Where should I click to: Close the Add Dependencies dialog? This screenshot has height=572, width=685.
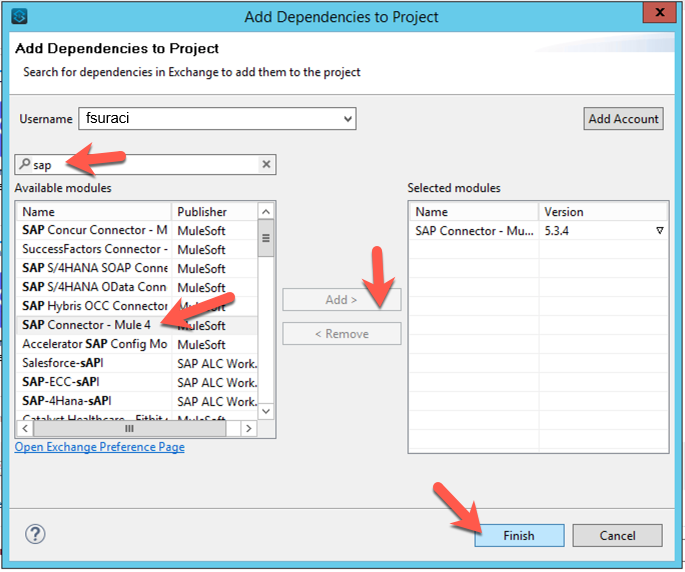[x=660, y=12]
